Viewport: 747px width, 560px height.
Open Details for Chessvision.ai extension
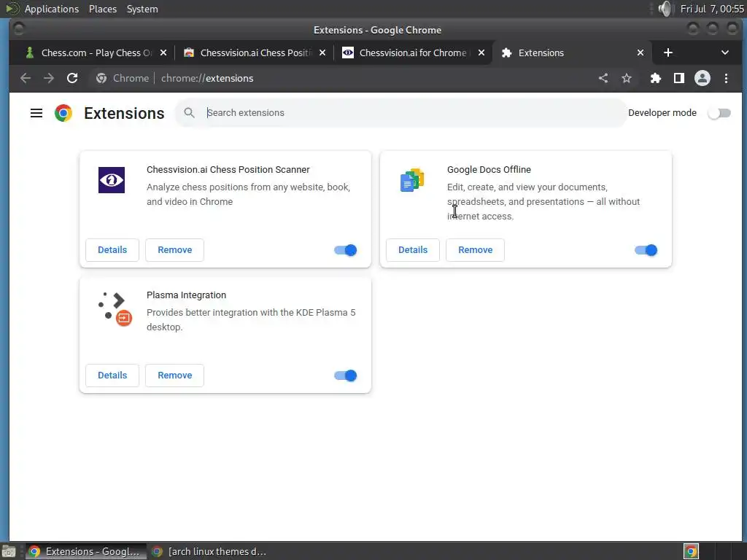pyautogui.click(x=112, y=250)
